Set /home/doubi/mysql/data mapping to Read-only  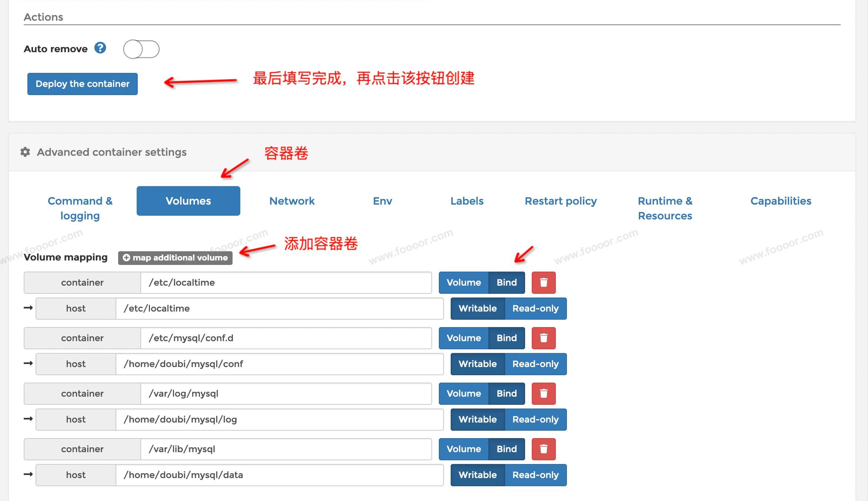(535, 475)
